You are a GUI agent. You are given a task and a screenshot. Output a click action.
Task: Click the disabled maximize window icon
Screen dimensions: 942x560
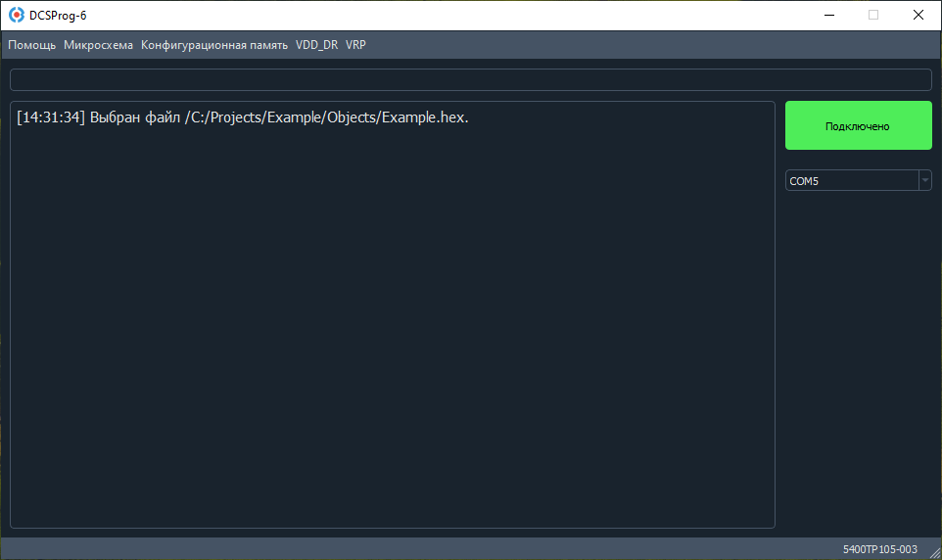(x=873, y=15)
